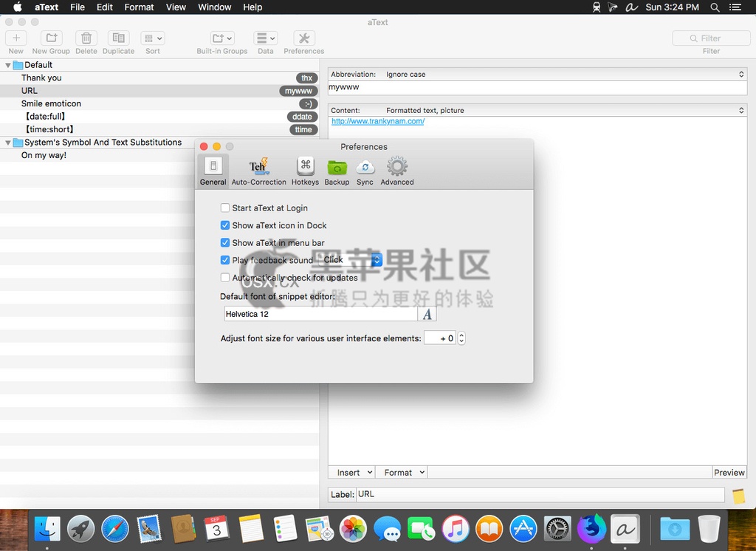Open Safari from the Dock
Image resolution: width=756 pixels, height=551 pixels.
pyautogui.click(x=115, y=530)
